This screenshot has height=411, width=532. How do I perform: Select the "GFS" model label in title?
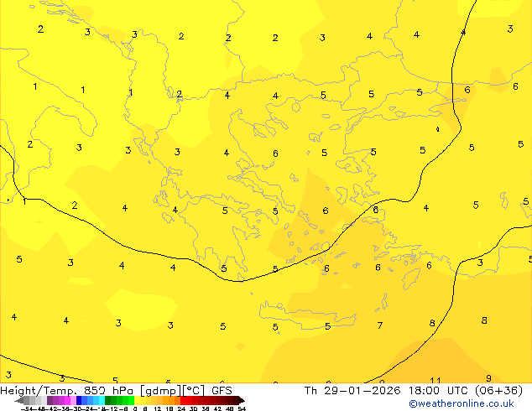[222, 391]
